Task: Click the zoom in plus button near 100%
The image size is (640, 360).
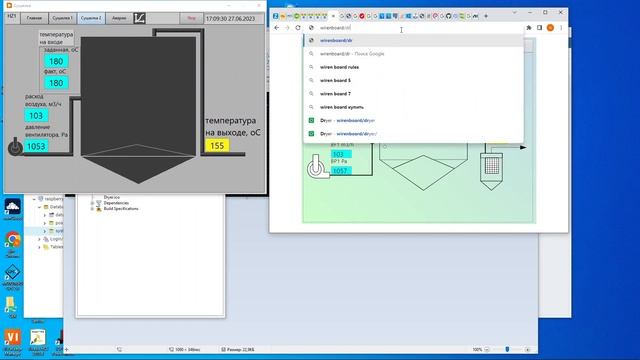Action: point(527,349)
